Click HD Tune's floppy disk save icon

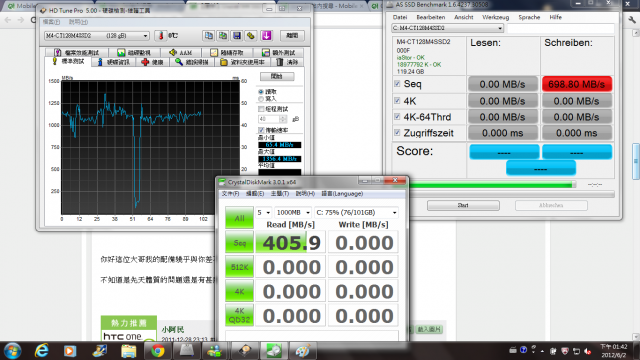pyautogui.click(x=237, y=36)
